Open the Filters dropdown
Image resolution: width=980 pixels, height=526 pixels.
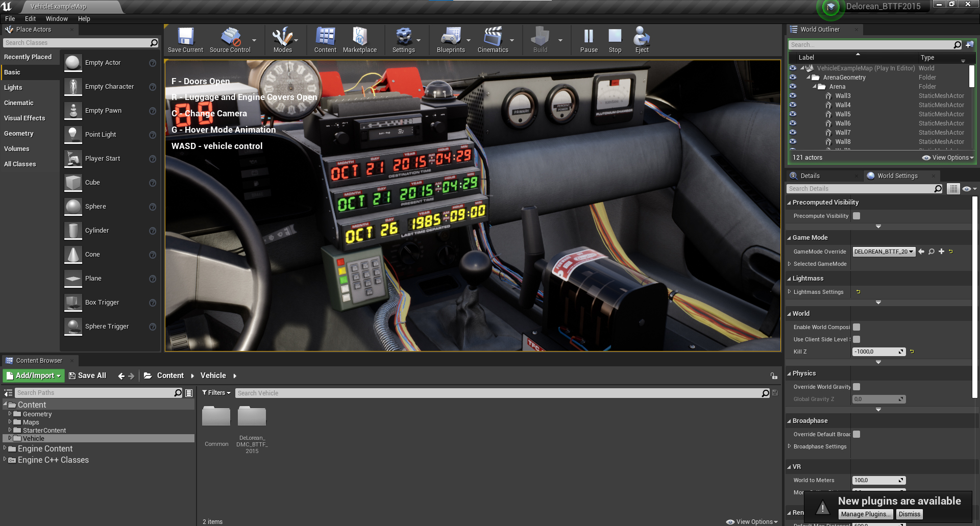pos(216,393)
